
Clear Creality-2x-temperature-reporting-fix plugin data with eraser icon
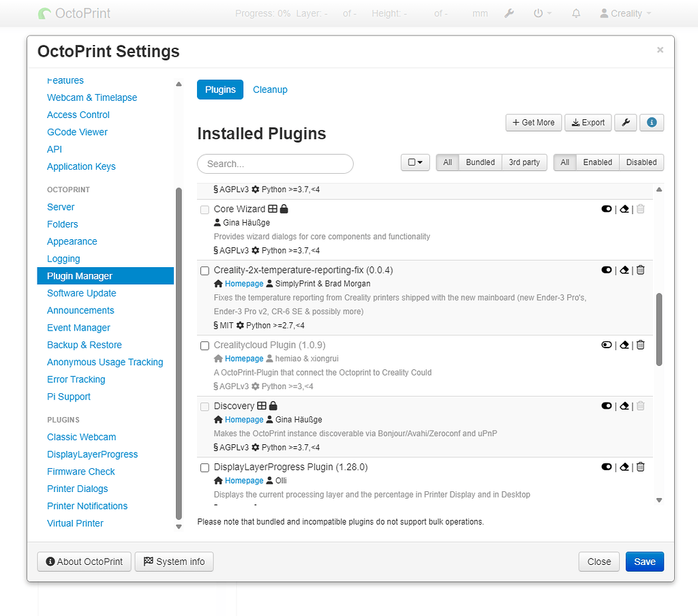pyautogui.click(x=624, y=270)
